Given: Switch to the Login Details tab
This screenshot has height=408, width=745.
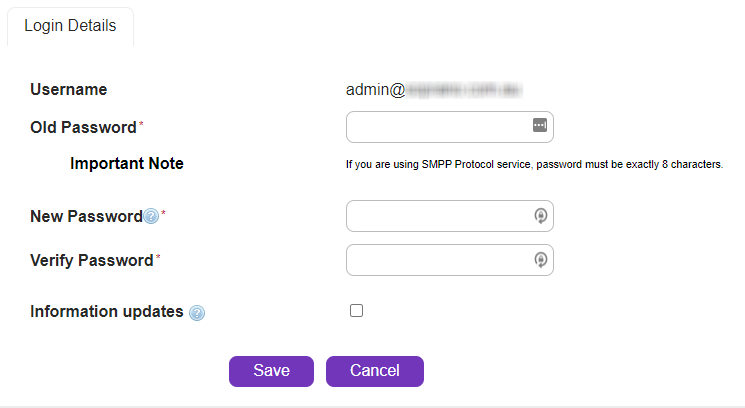Looking at the screenshot, I should [70, 26].
